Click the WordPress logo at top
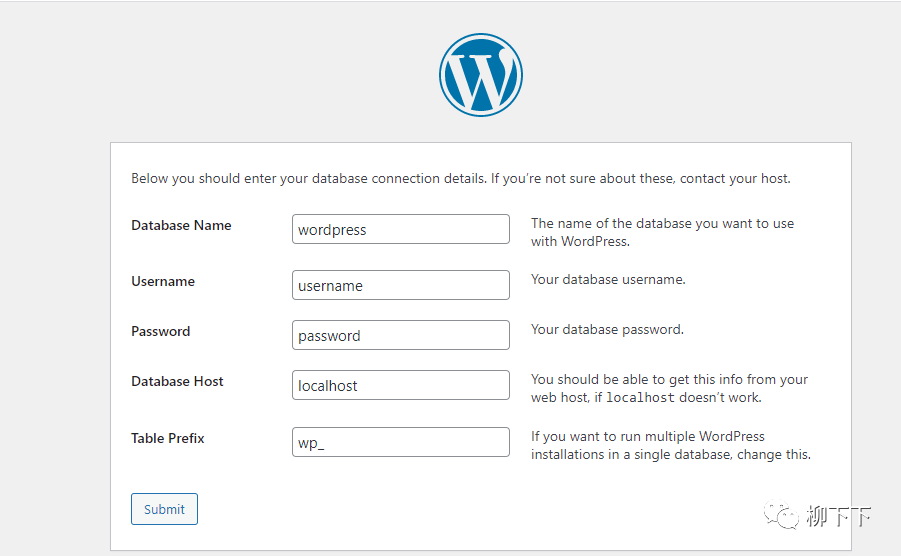The height and width of the screenshot is (556, 901). (x=480, y=75)
